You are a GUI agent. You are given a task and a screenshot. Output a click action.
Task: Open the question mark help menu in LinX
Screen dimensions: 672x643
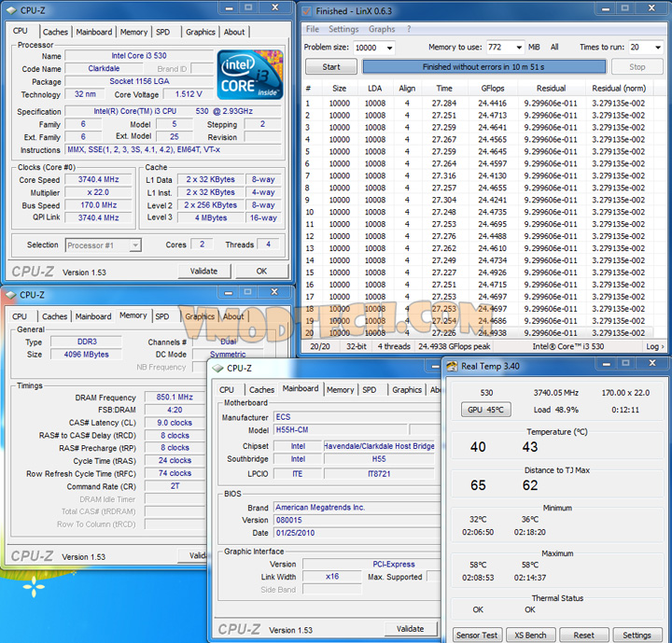pos(408,29)
